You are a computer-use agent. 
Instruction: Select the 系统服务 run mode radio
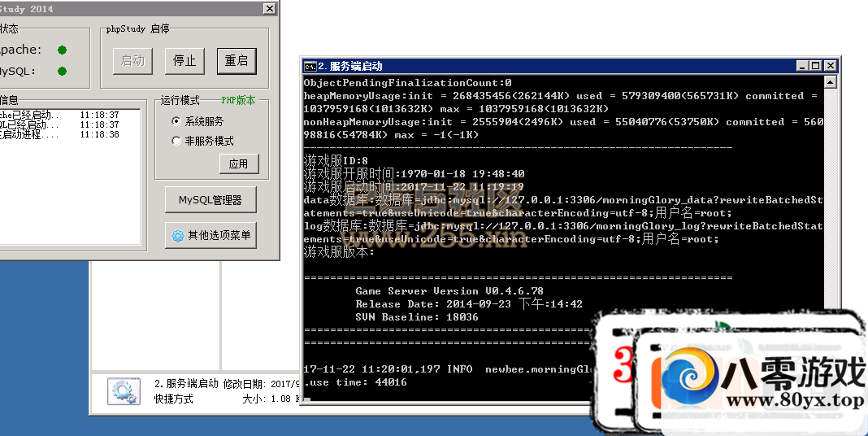pyautogui.click(x=176, y=120)
